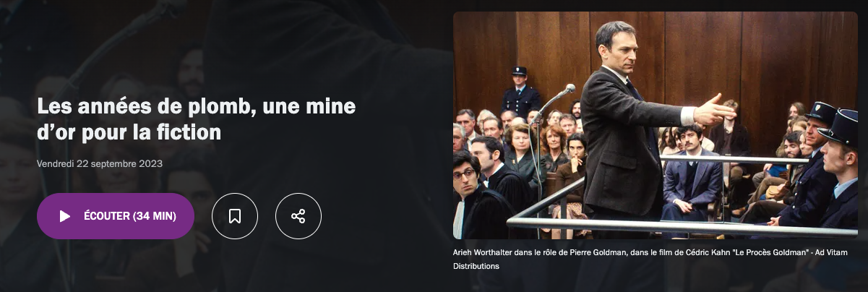The width and height of the screenshot is (868, 292).
Task: Click the bookmark ribbon outline icon
Action: pyautogui.click(x=235, y=216)
